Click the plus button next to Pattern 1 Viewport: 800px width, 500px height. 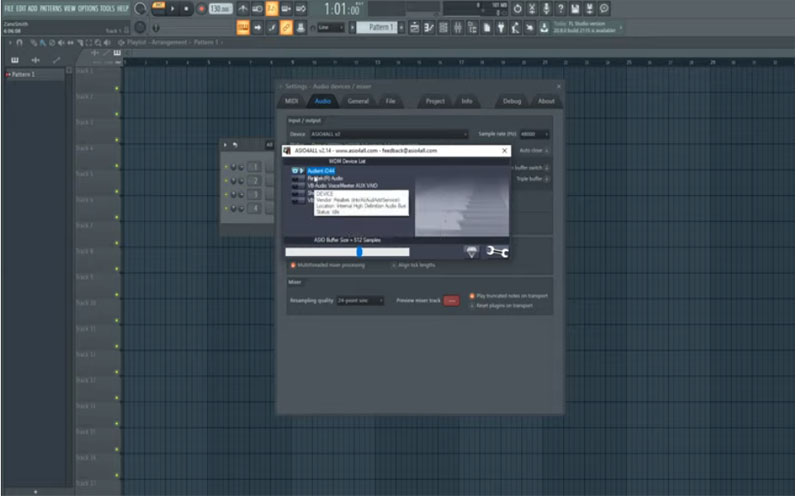coord(402,28)
